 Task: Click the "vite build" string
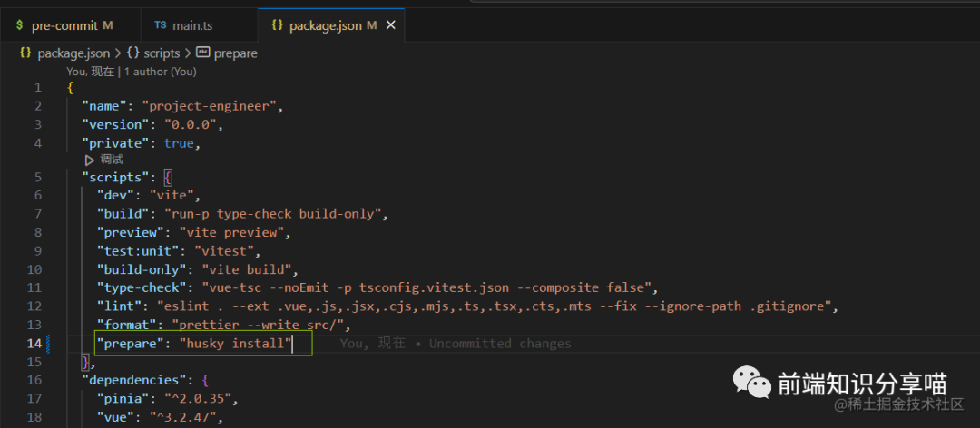point(246,270)
